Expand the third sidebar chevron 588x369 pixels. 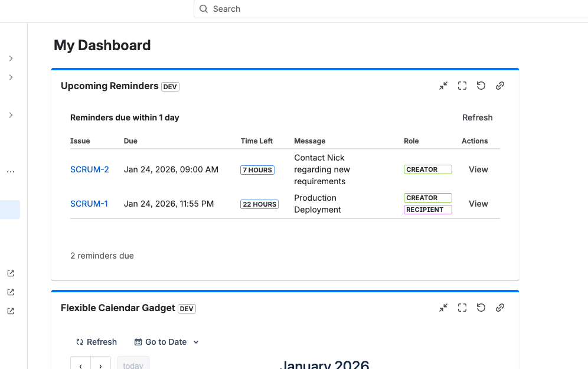pyautogui.click(x=11, y=115)
